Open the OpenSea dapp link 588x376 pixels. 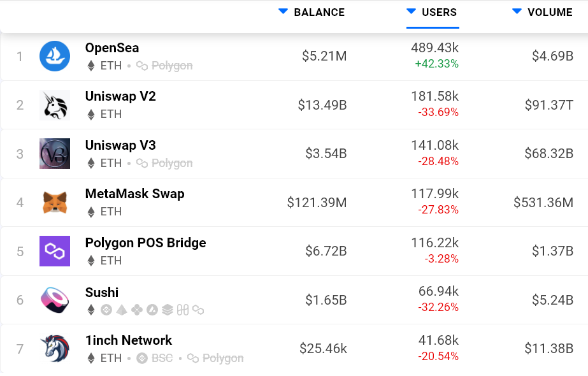[111, 47]
